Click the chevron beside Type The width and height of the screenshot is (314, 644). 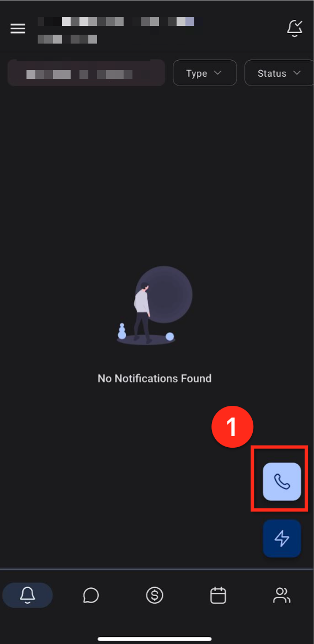pos(218,73)
